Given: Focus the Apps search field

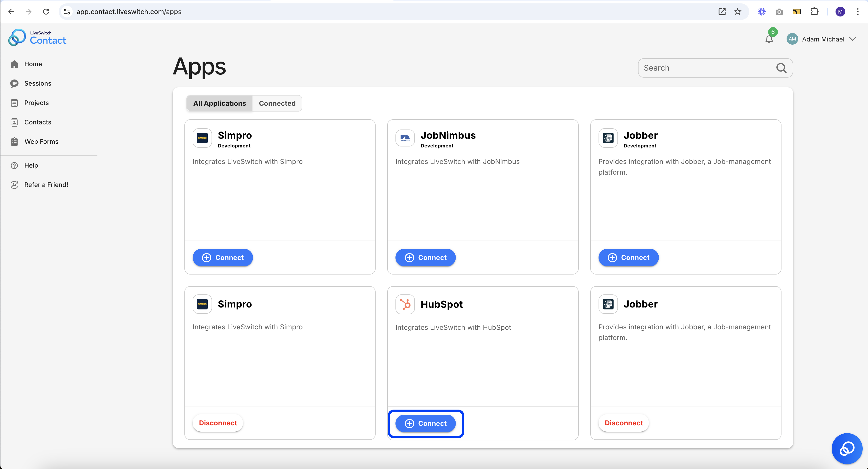Looking at the screenshot, I should [715, 68].
